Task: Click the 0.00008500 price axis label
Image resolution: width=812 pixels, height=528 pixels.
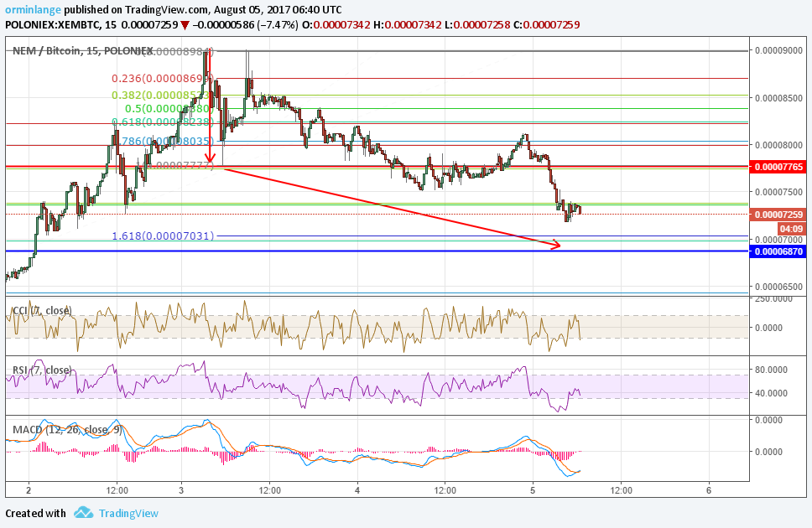Action: point(778,98)
